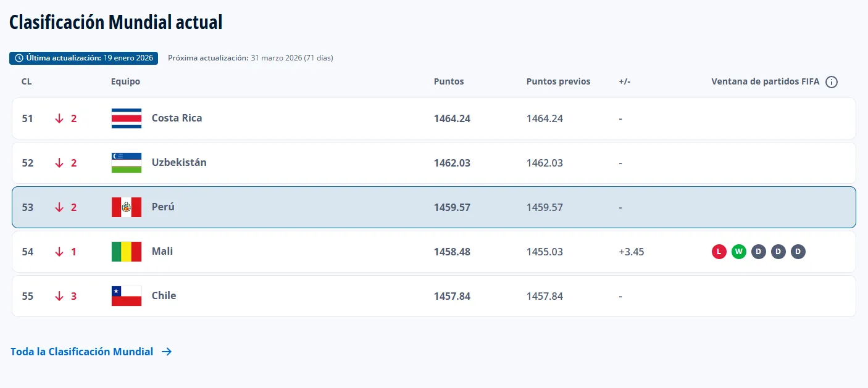Click the Mali flag icon
This screenshot has width=868, height=388.
(127, 252)
